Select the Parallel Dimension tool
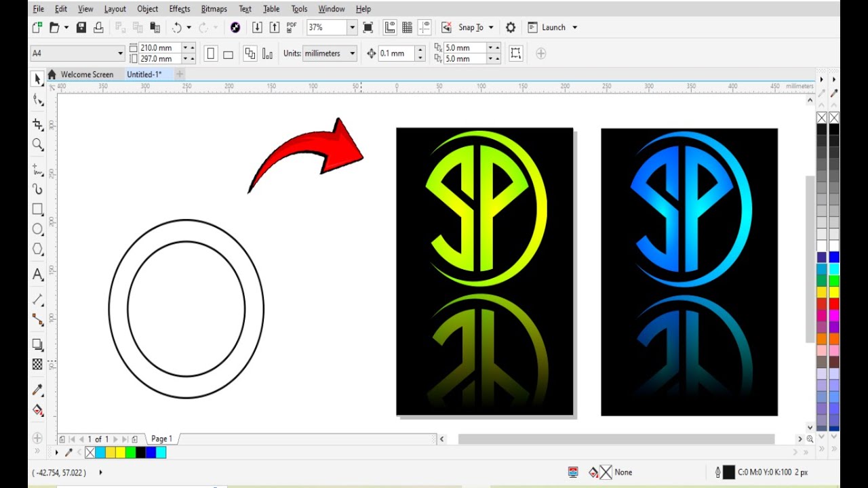This screenshot has width=868, height=488. click(x=38, y=300)
